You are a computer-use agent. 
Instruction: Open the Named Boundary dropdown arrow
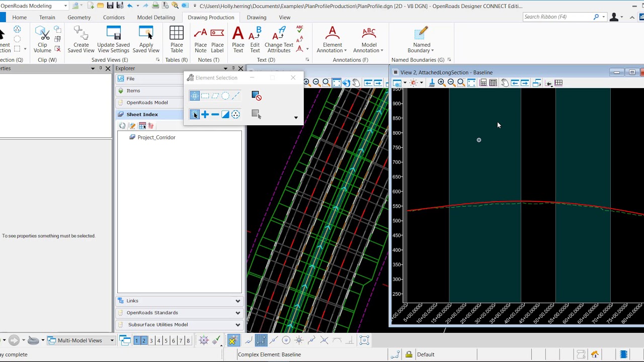[x=432, y=51]
